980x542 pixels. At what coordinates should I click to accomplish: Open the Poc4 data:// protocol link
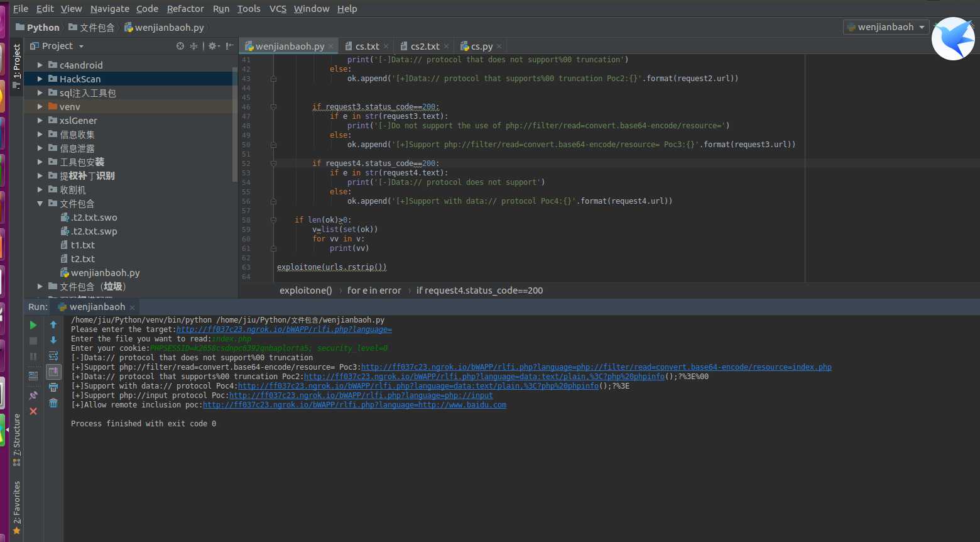click(418, 386)
